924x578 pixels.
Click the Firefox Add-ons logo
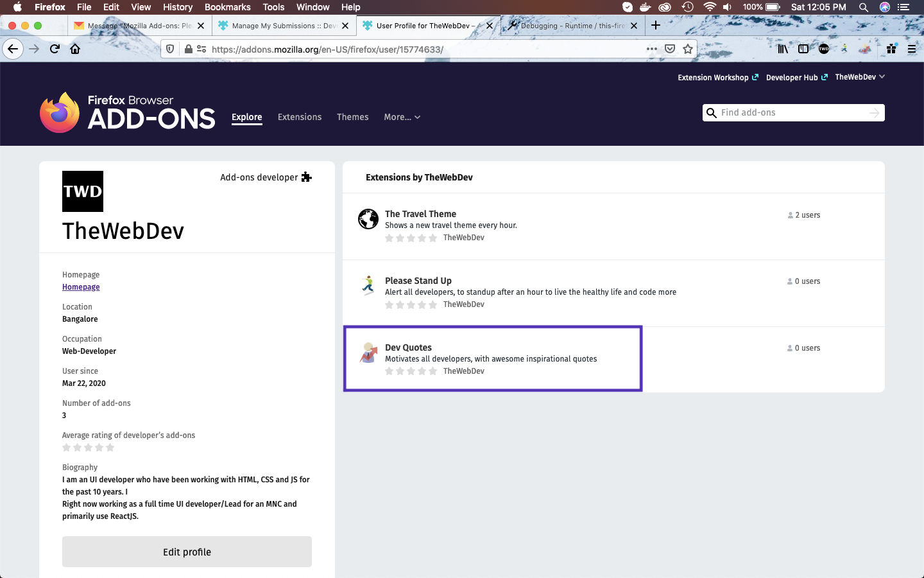(127, 112)
